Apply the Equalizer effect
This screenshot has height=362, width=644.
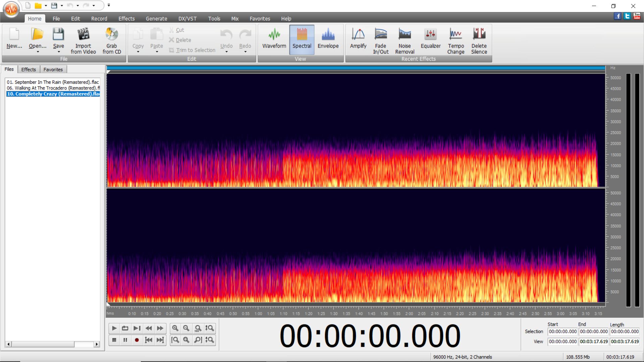pos(430,40)
